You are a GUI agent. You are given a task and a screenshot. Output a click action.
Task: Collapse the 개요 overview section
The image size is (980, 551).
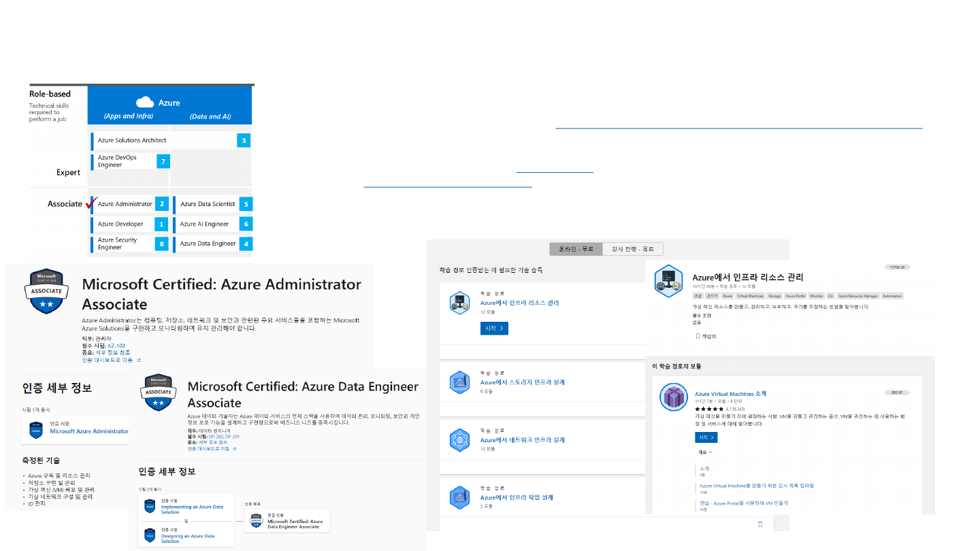[705, 452]
